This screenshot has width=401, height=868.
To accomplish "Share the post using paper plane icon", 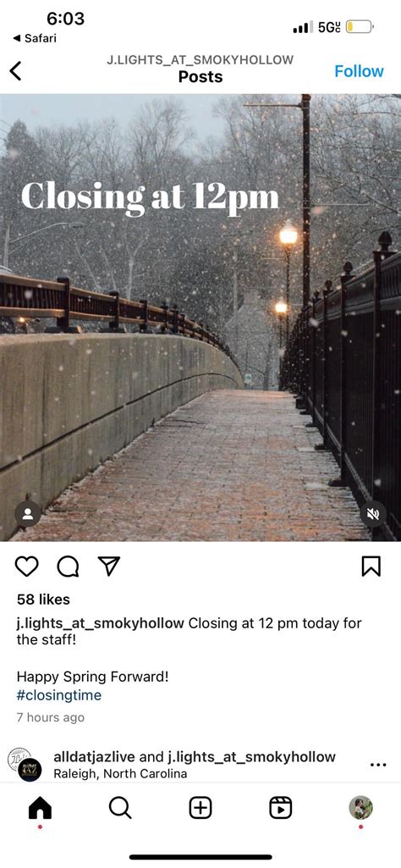I will pyautogui.click(x=108, y=566).
